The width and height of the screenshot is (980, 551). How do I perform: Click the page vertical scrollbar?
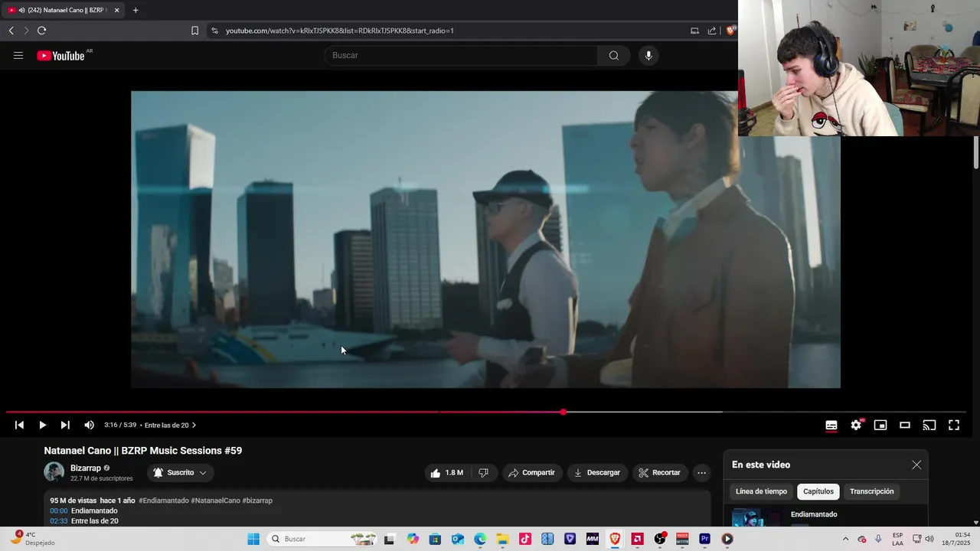tap(976, 153)
